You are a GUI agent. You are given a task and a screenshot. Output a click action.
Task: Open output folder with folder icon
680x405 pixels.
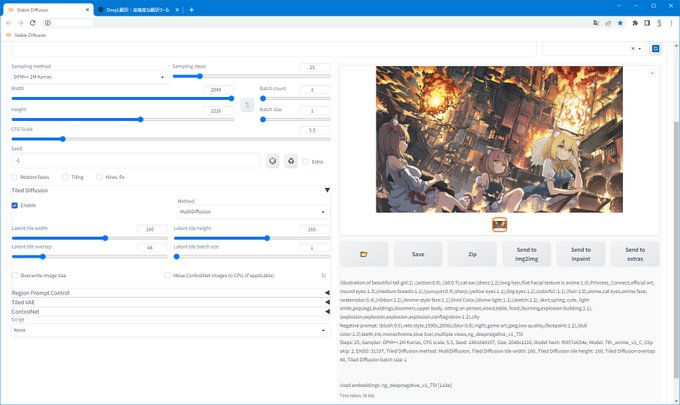coord(363,254)
